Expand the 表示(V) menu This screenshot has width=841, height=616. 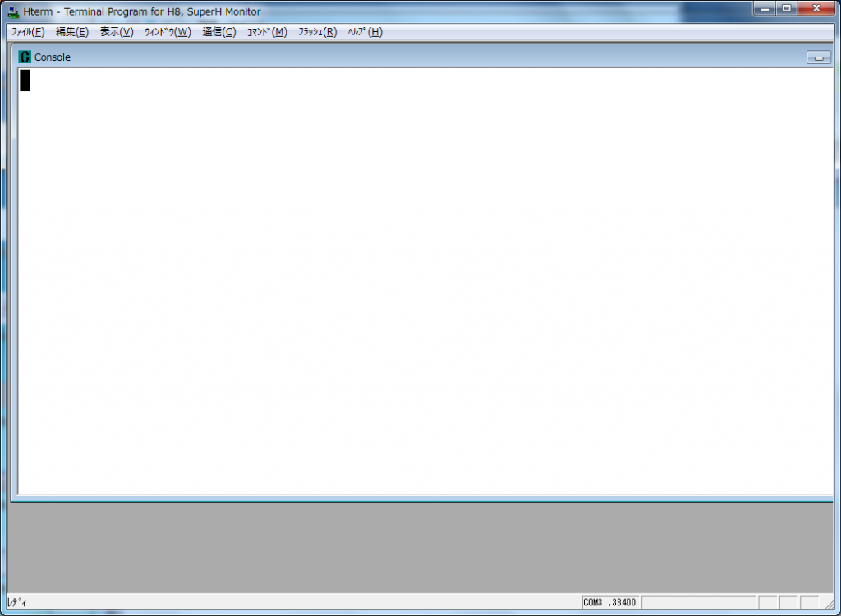pyautogui.click(x=116, y=32)
